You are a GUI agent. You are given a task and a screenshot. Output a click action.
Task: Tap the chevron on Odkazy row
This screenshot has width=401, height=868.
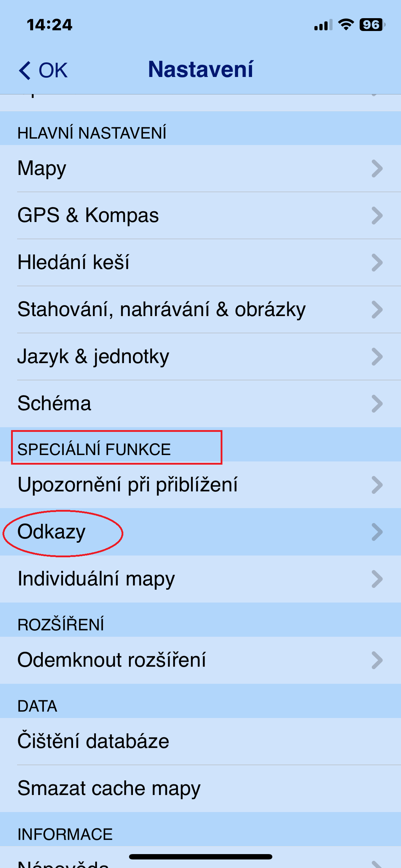(377, 532)
